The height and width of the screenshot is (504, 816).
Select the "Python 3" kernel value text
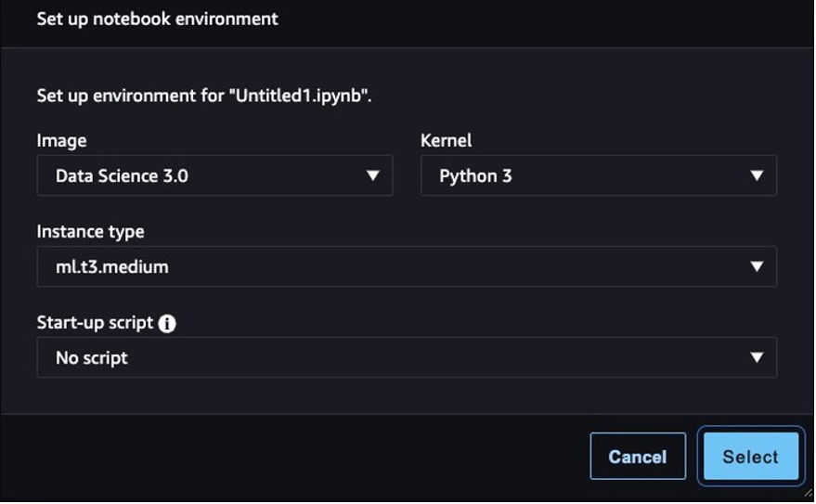click(475, 175)
